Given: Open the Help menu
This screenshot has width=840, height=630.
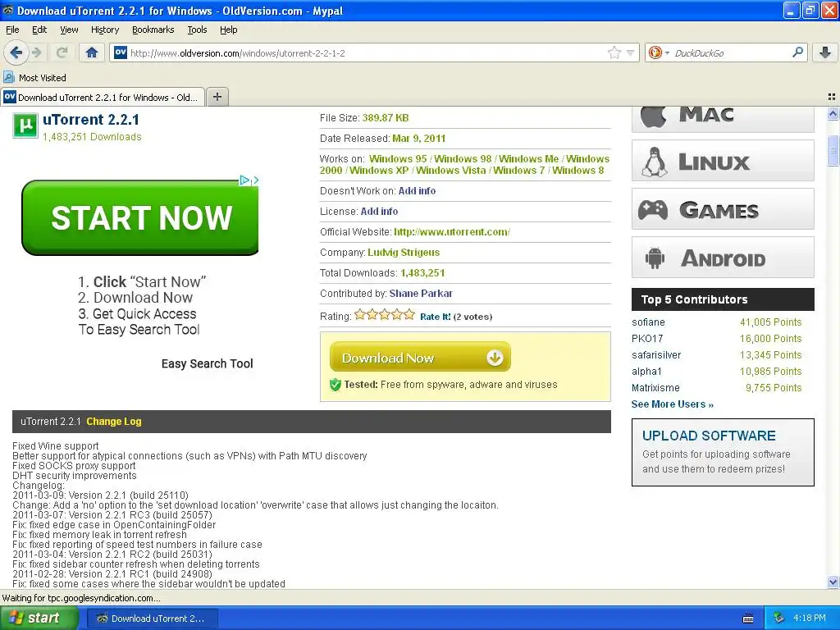Looking at the screenshot, I should [228, 30].
